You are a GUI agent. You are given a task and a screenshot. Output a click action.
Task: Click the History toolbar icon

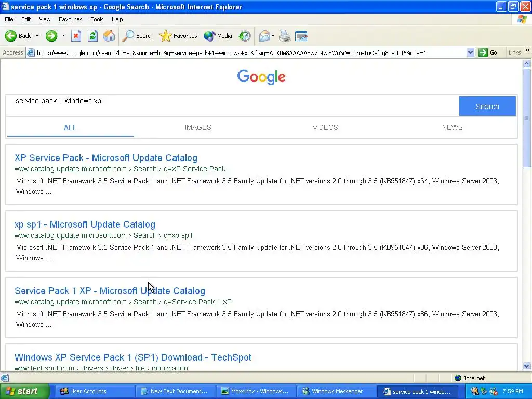(245, 36)
